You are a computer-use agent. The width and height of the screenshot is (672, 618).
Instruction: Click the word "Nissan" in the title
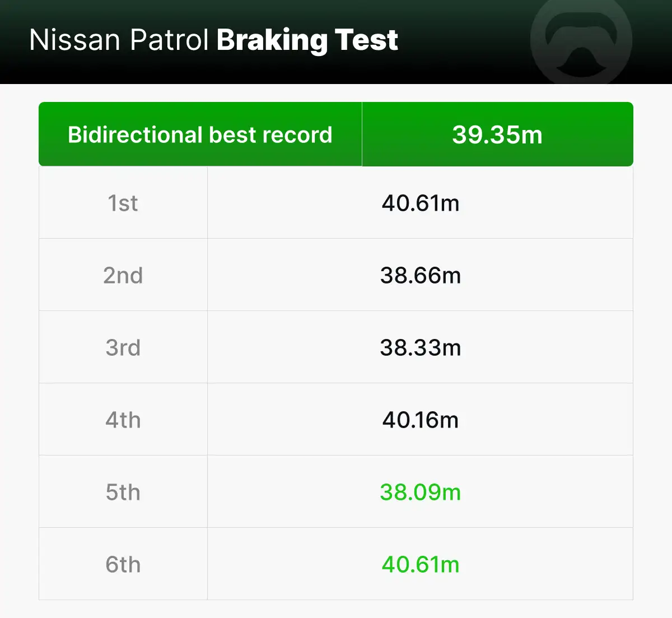coord(75,40)
